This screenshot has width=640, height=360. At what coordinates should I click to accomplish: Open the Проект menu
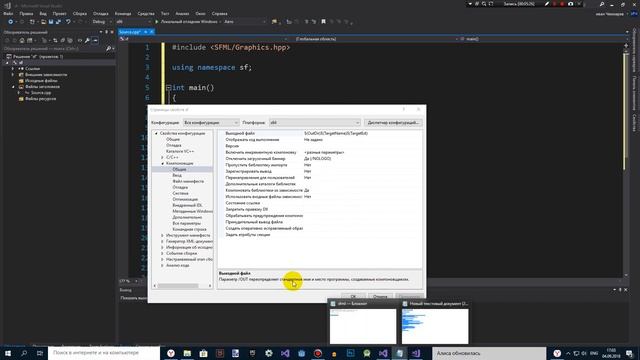click(x=60, y=13)
